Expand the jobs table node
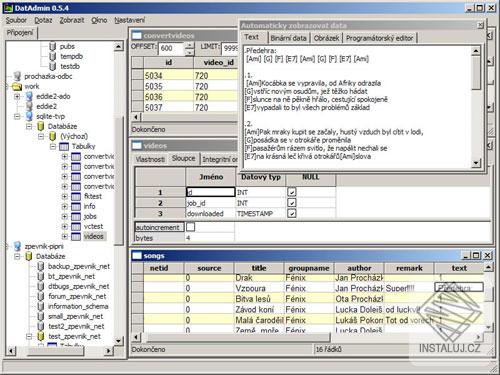Screen dimensions: 500x375 click(x=65, y=217)
